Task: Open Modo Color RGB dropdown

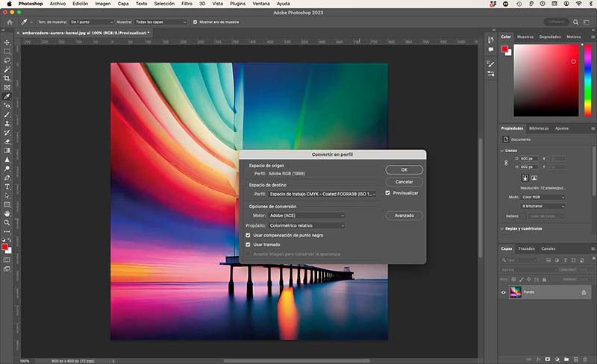Action: [543, 197]
